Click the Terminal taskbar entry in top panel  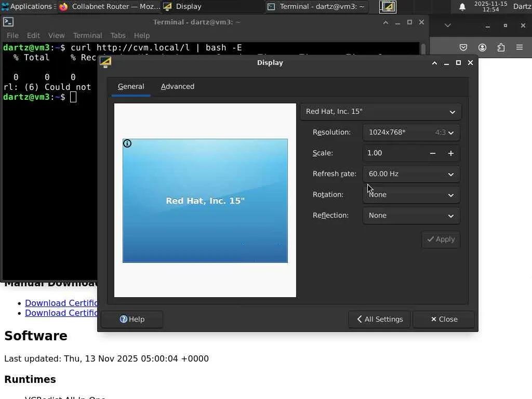tap(316, 6)
